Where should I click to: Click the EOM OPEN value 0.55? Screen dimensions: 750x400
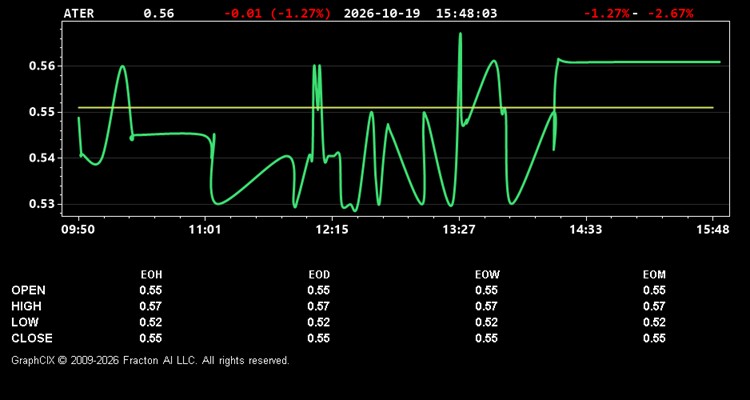[x=654, y=290]
